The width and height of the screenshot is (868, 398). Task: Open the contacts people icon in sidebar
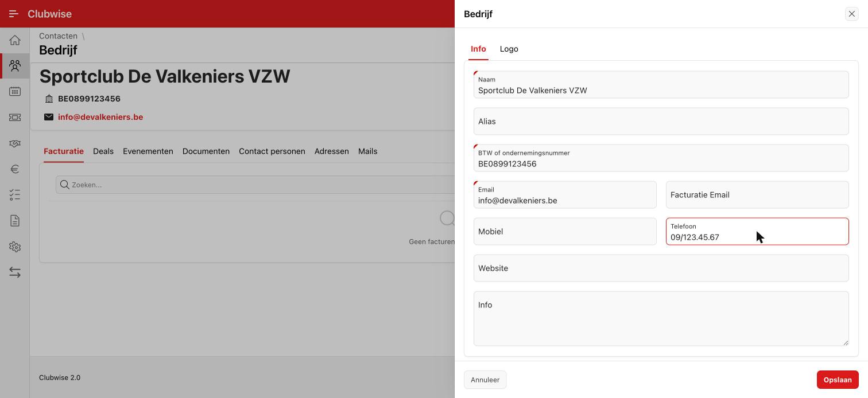pos(15,66)
